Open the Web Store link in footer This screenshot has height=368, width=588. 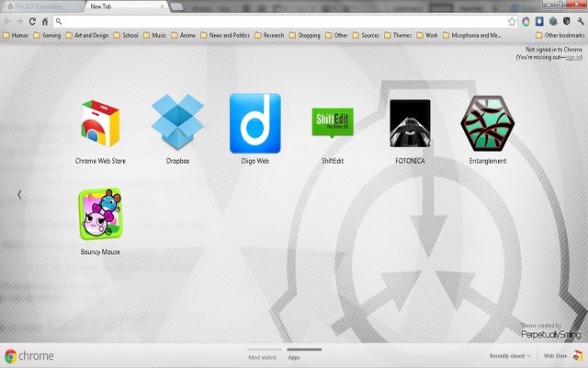(555, 356)
